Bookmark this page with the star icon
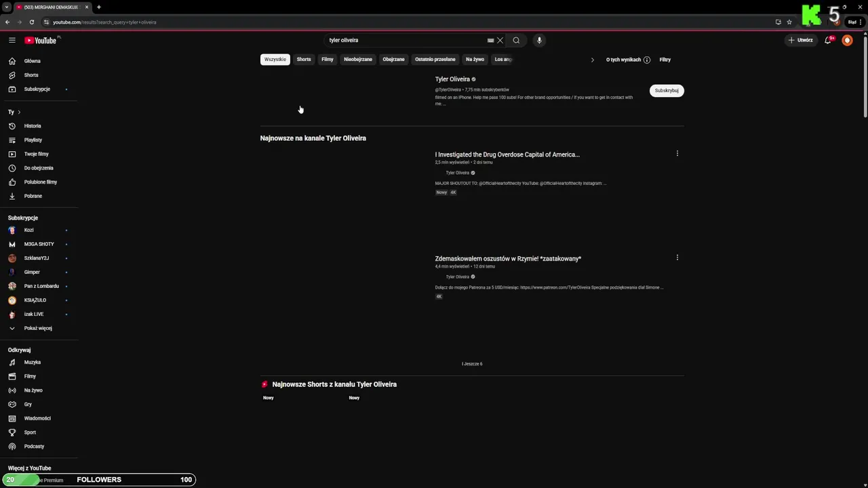 [789, 22]
